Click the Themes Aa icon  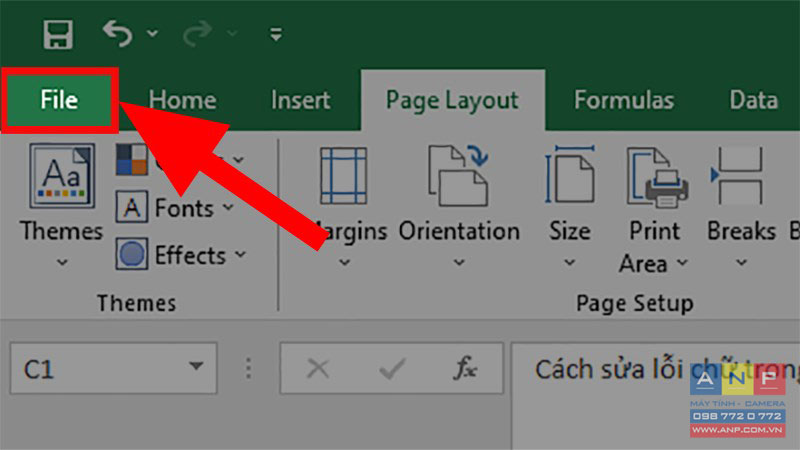coord(62,176)
